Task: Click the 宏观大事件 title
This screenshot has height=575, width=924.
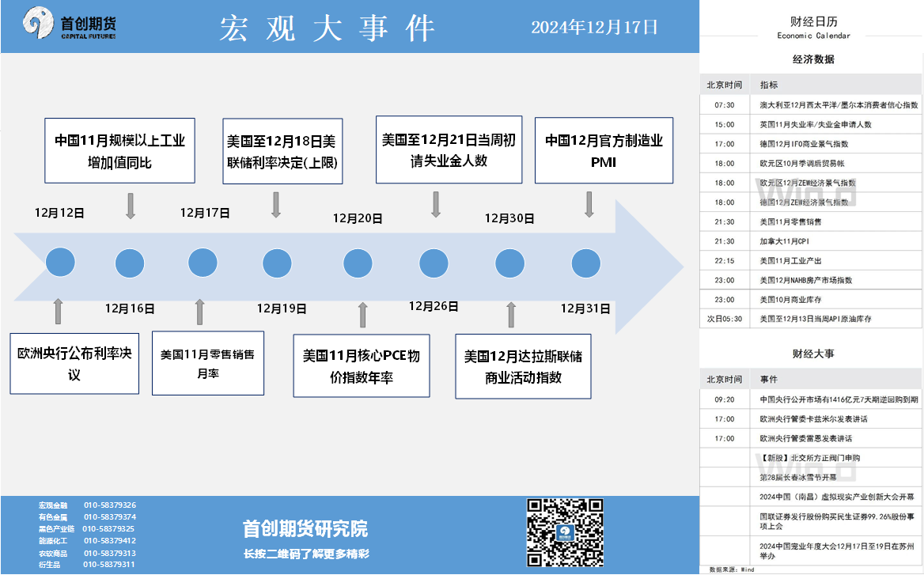Action: coord(328,28)
